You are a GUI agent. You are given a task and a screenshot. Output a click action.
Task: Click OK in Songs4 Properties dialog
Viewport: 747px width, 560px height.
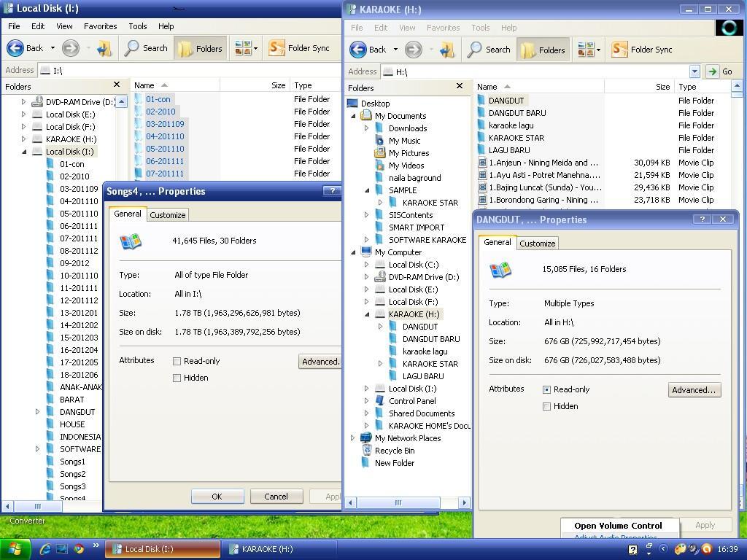click(x=217, y=496)
